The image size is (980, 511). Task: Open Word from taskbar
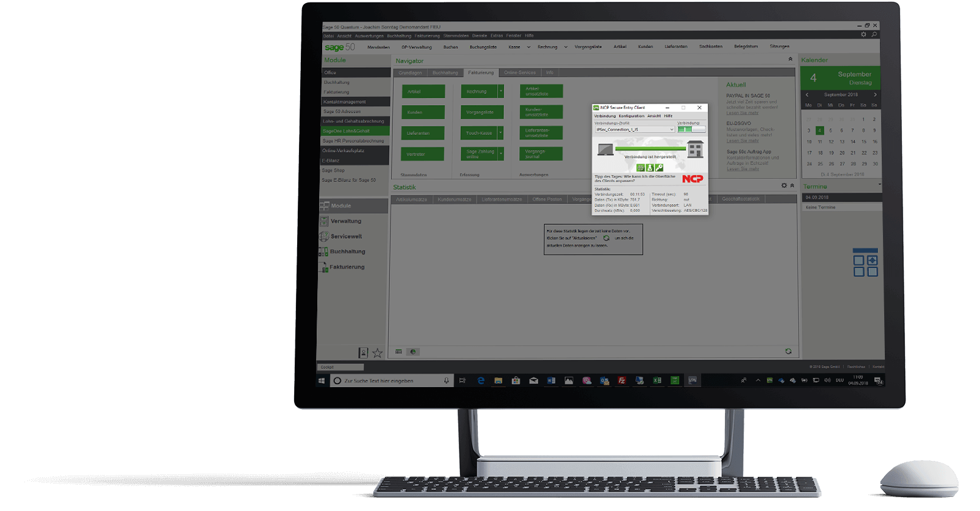click(551, 380)
